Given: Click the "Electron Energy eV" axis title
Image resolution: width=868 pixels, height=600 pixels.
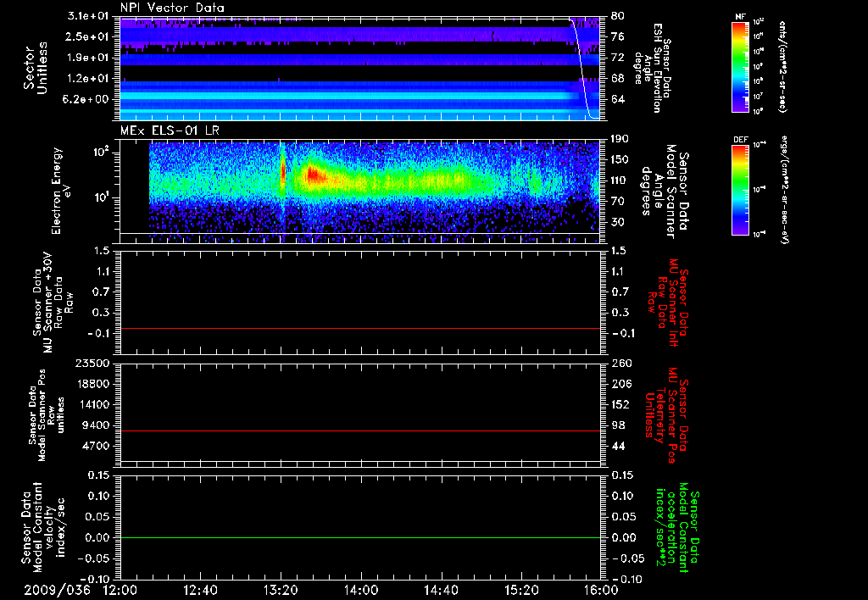Looking at the screenshot, I should [62, 191].
